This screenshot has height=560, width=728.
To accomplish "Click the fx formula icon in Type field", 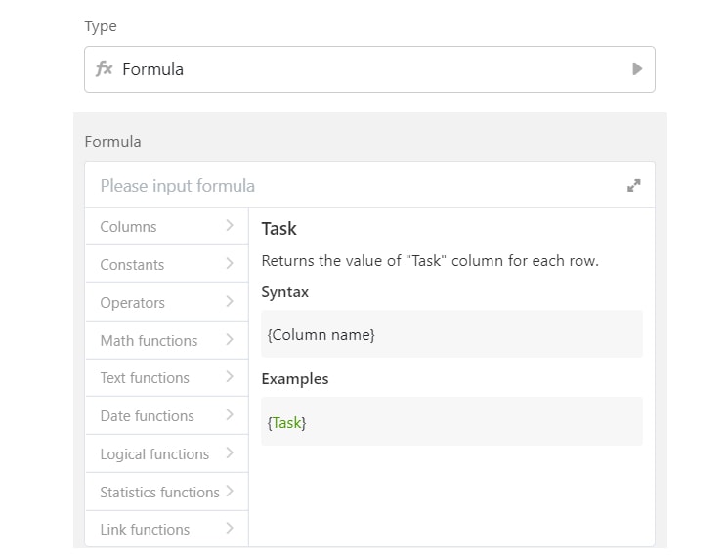I will (x=104, y=69).
